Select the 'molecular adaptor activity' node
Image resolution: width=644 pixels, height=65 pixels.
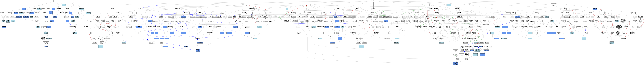pos(64,5)
